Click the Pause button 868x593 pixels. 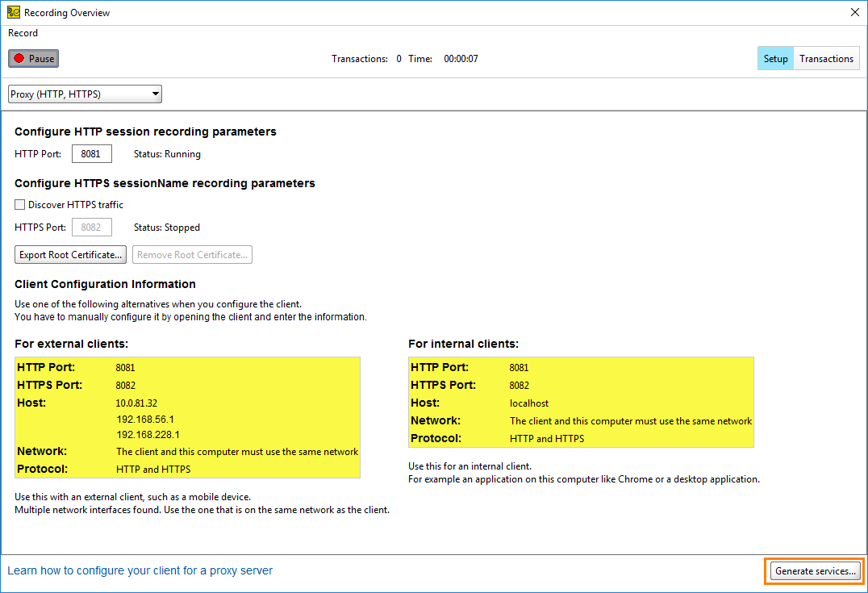pyautogui.click(x=33, y=57)
